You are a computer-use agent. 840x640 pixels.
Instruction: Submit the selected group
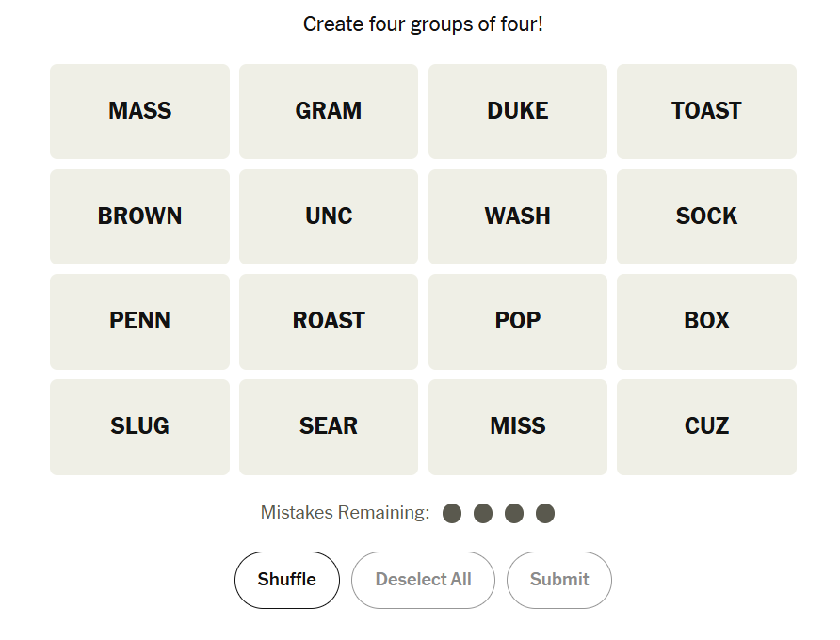(x=559, y=580)
